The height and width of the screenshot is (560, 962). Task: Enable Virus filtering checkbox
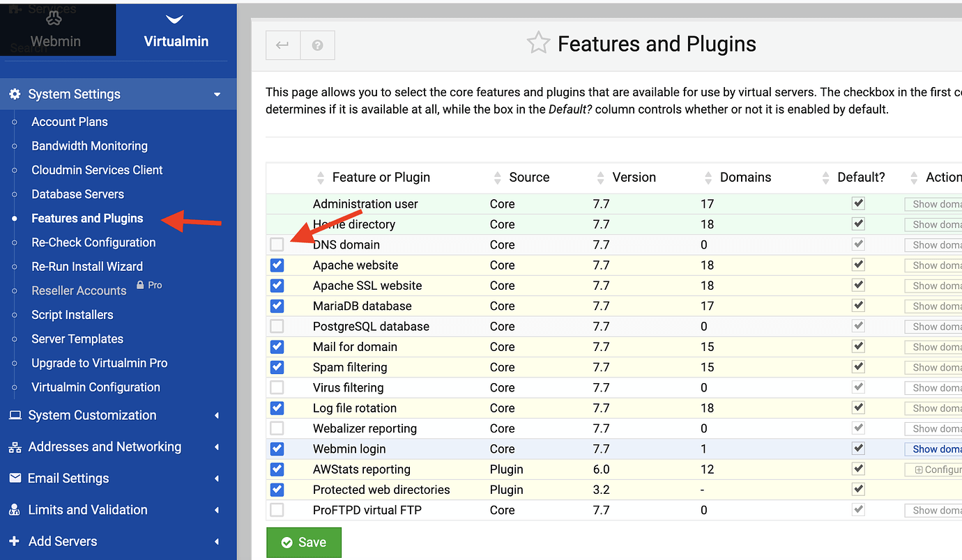click(277, 387)
